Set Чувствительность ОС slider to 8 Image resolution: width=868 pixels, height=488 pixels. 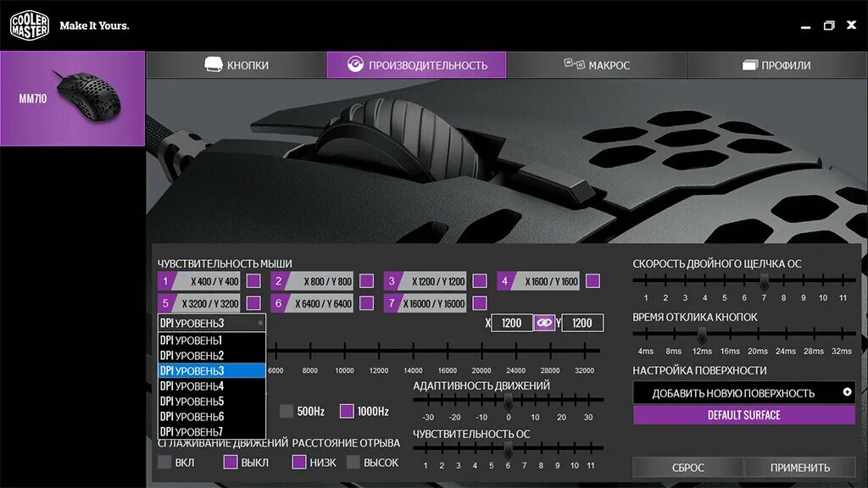click(541, 448)
